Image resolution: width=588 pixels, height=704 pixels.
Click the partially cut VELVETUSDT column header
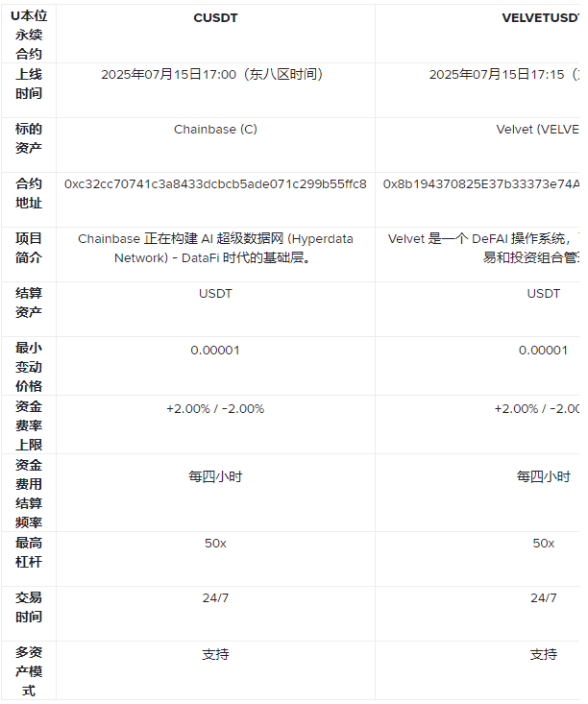540,18
